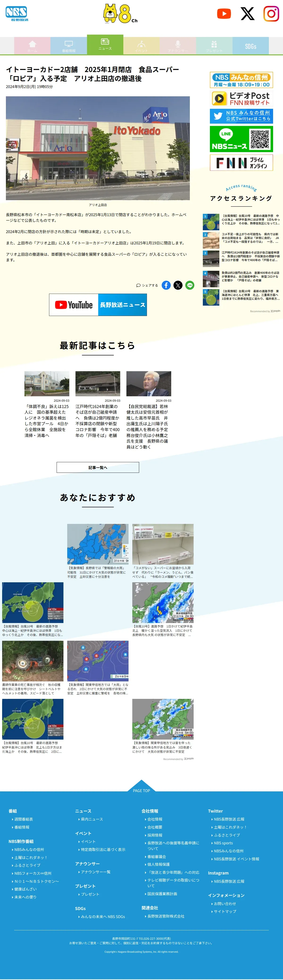Open footer link 会社概要
Viewport: 283px width, 980px height.
click(x=155, y=827)
